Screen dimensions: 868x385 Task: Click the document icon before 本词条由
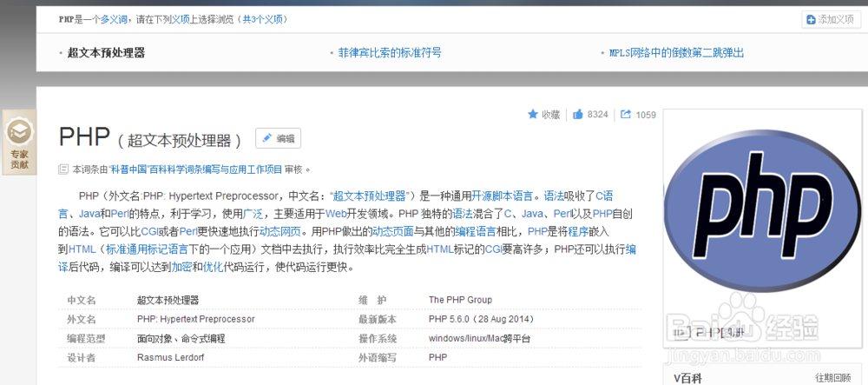click(x=63, y=169)
